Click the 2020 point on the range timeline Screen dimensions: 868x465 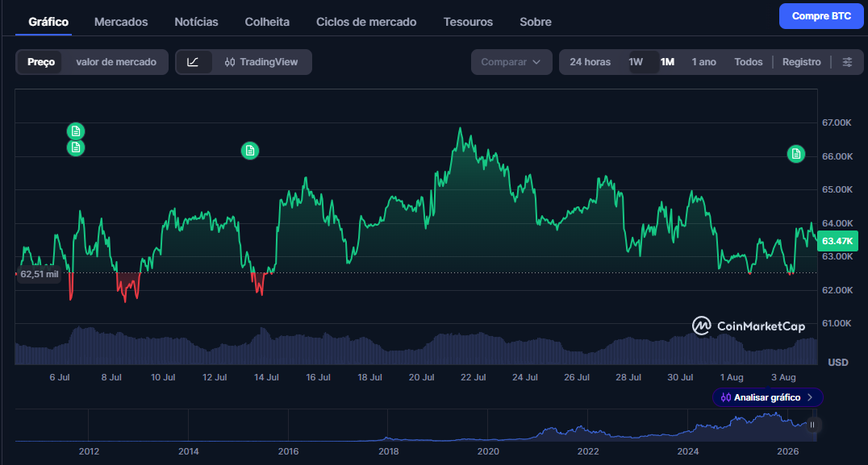(x=488, y=451)
